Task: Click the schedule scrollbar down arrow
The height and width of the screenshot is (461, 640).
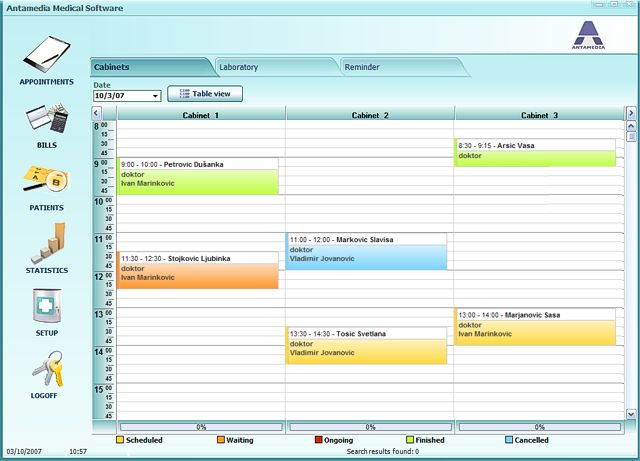Action: click(631, 413)
